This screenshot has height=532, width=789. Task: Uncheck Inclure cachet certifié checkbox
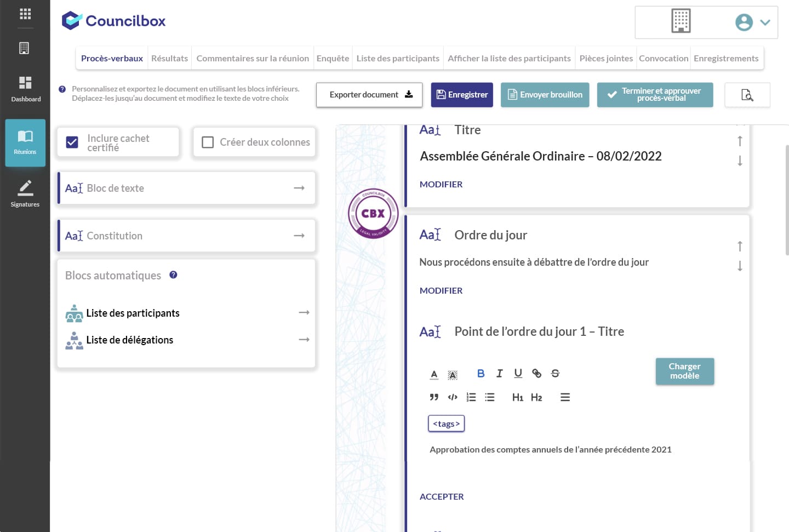pos(72,142)
